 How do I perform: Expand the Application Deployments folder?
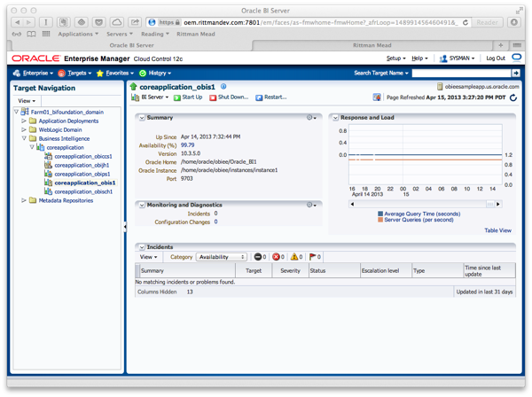(24, 121)
